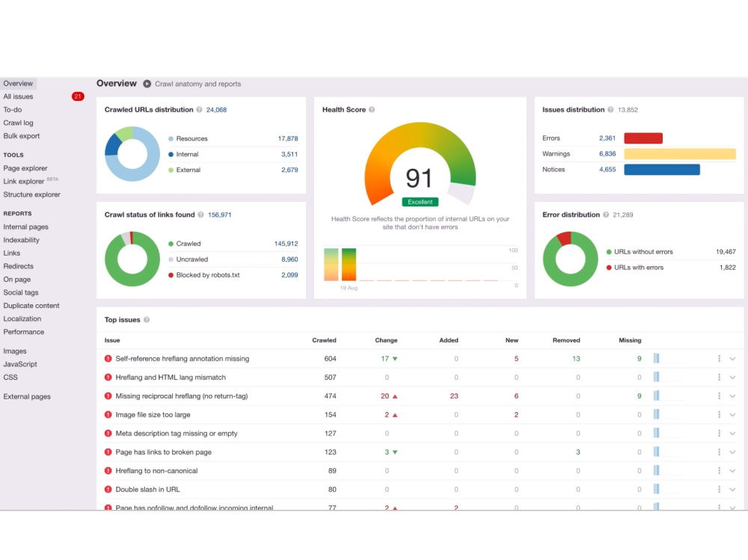Expand Double slash in URL row
Image resolution: width=748 pixels, height=560 pixels.
pyautogui.click(x=732, y=490)
